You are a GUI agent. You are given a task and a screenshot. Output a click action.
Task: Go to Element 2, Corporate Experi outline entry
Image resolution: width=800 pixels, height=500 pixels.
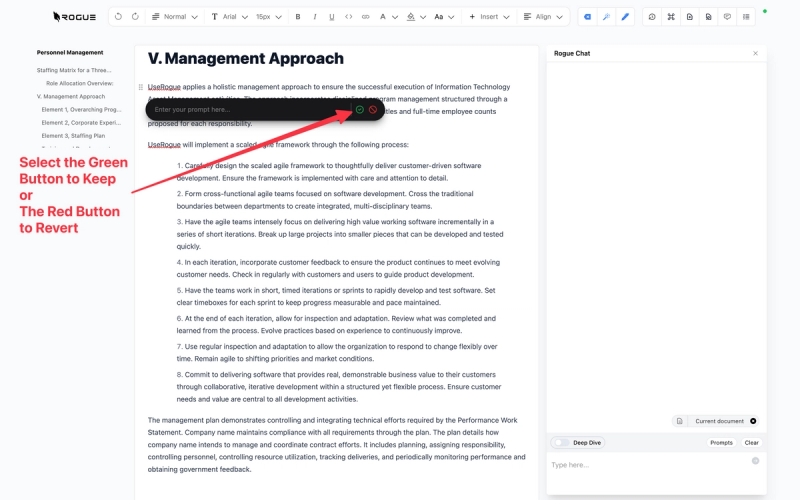pyautogui.click(x=82, y=123)
